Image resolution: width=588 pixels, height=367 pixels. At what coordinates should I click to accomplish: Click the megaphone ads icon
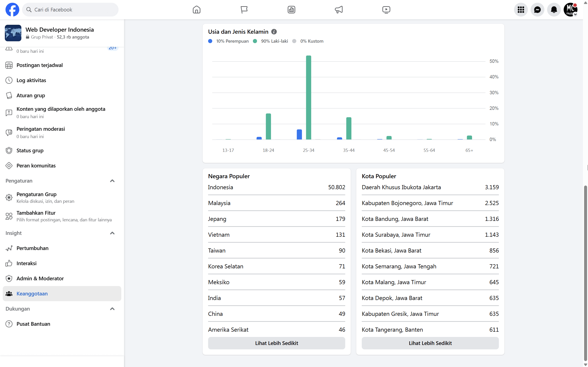point(339,10)
